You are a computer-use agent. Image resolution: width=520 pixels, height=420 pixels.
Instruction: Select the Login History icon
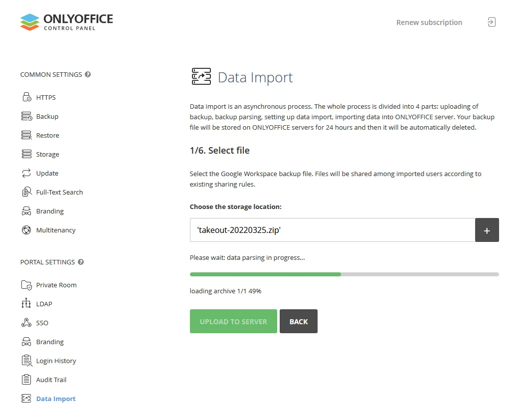(x=27, y=360)
